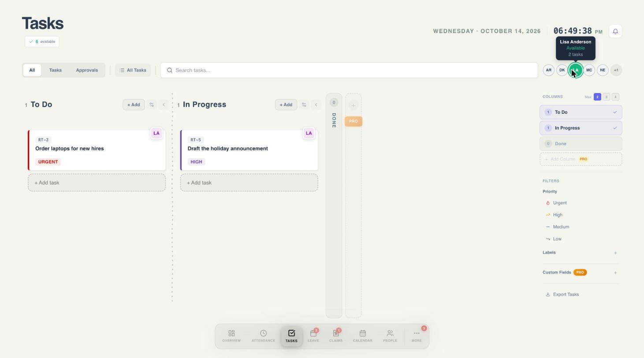
Task: Open Leave in bottom navigation
Action: 313,336
